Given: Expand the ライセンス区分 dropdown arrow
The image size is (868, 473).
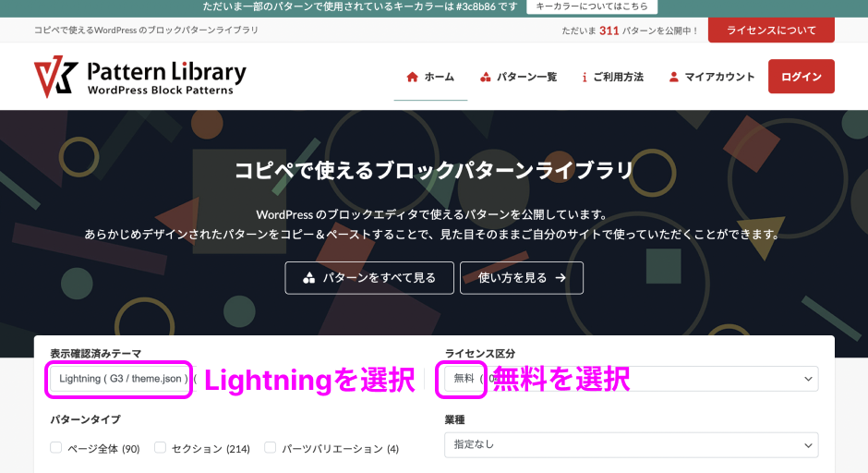Looking at the screenshot, I should click(808, 379).
